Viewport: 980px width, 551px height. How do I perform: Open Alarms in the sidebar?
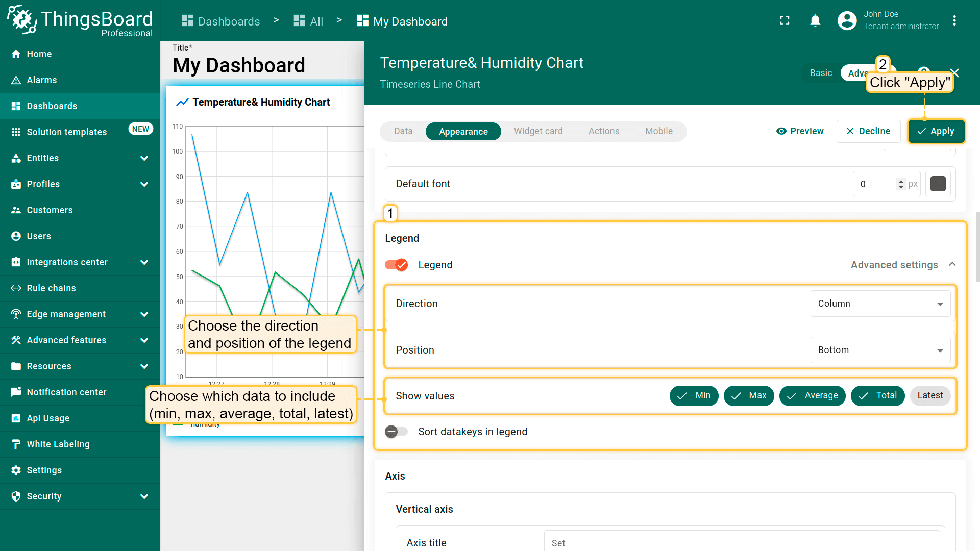[42, 80]
